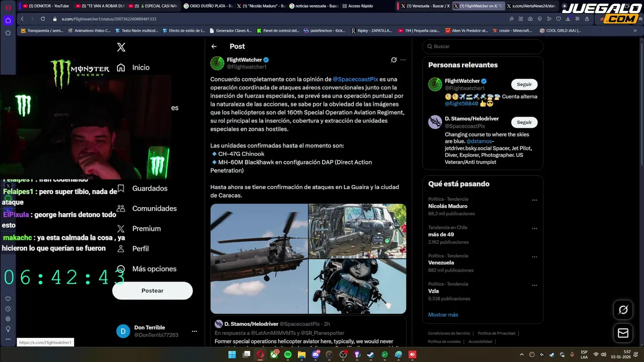The width and height of the screenshot is (644, 362).
Task: Open Don Terrible account menu dots
Action: (x=194, y=331)
